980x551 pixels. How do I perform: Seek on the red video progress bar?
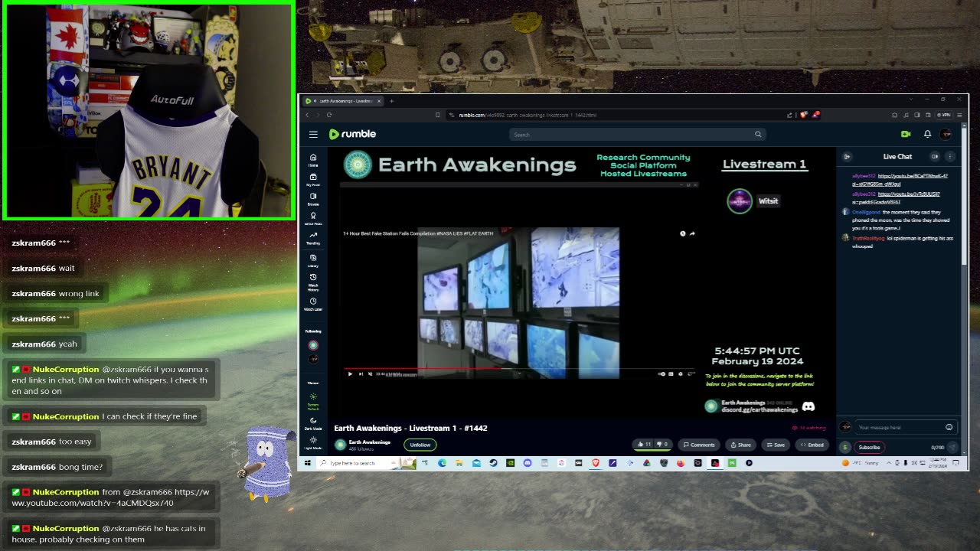519,368
